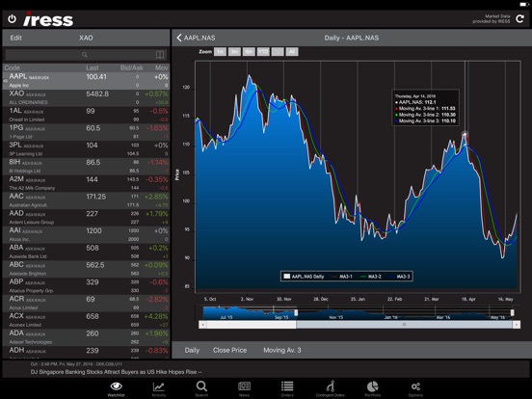
Task: Open the Portfolio pie tab
Action: (373, 388)
